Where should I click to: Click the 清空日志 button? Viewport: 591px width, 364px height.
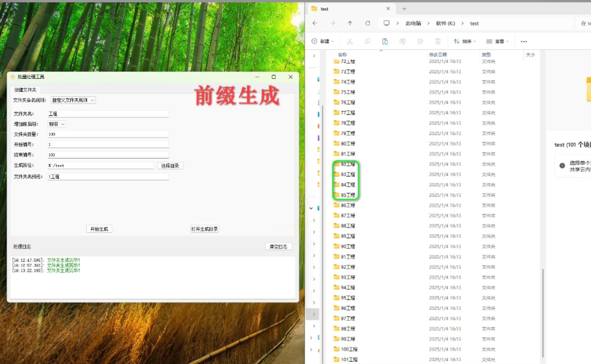(x=278, y=247)
